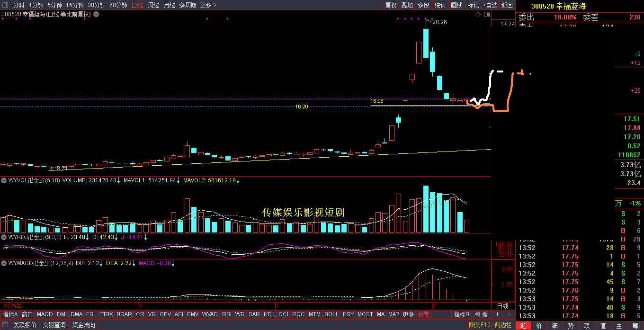Image resolution: width=644 pixels, height=330 pixels.
Task: Apply the OBV indicator
Action: [x=165, y=314]
